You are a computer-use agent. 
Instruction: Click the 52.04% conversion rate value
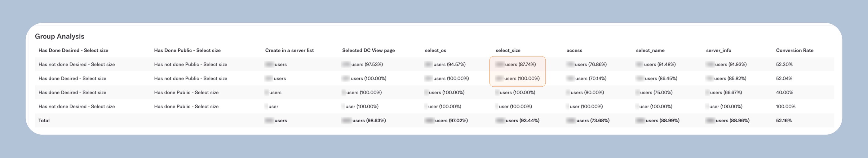pos(784,78)
